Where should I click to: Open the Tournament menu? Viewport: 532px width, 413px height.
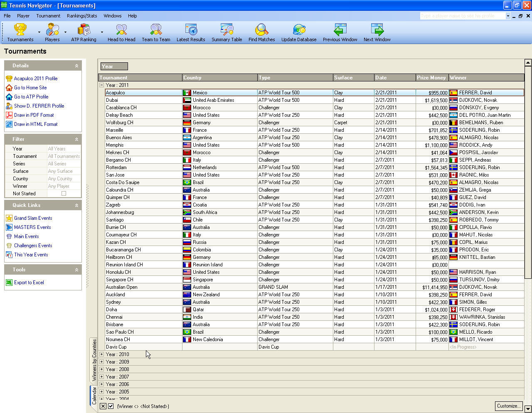tap(48, 16)
